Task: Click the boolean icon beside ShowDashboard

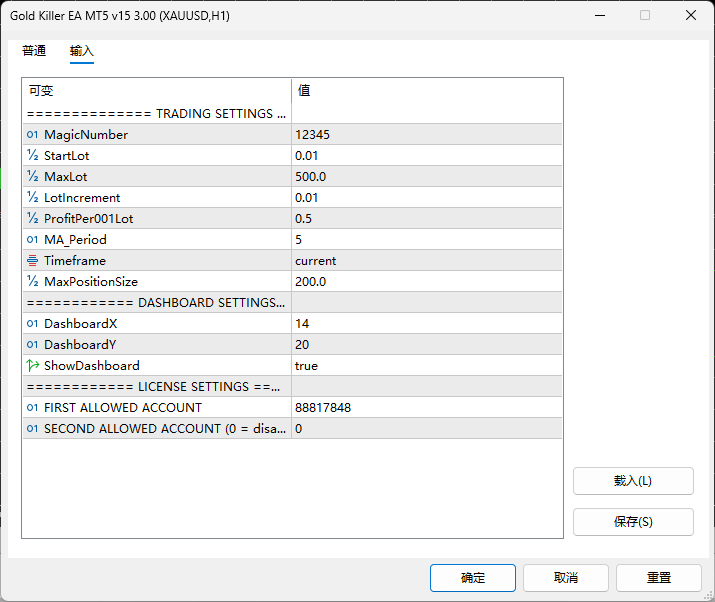Action: [x=32, y=365]
